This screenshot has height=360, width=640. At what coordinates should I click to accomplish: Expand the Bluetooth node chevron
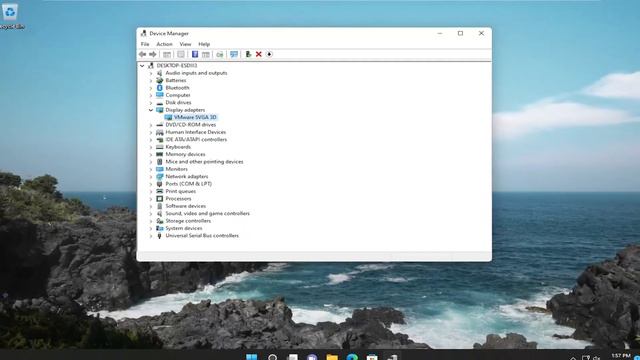pos(151,88)
